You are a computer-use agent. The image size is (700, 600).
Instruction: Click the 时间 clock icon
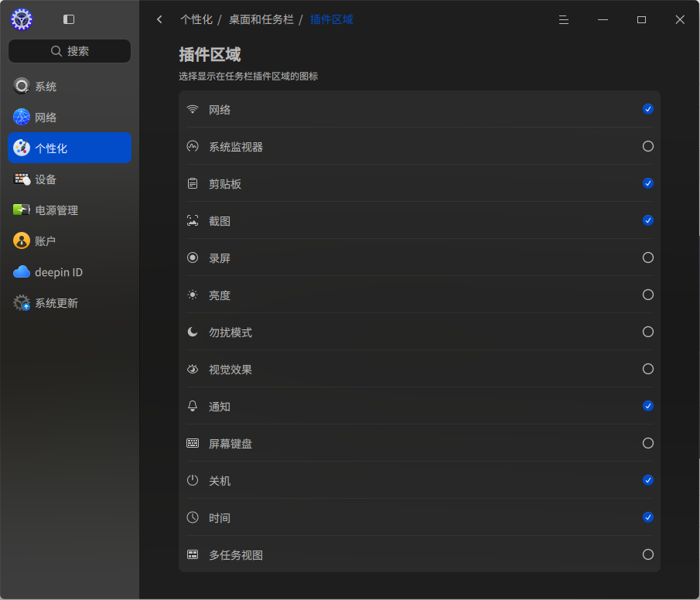tap(193, 517)
